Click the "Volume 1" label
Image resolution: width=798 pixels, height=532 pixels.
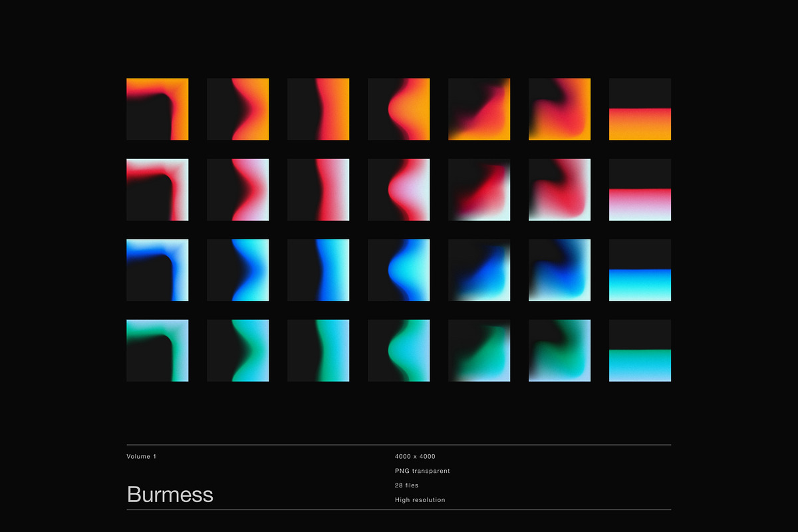pos(142,456)
